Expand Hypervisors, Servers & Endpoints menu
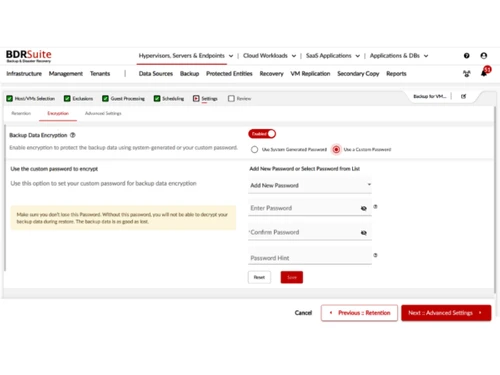500x375 pixels. [186, 56]
